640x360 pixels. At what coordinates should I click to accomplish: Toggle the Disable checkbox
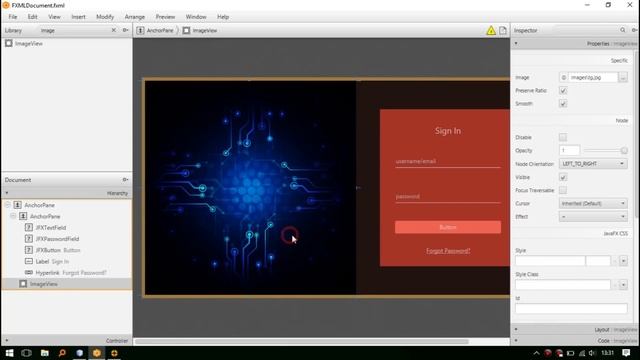click(x=563, y=137)
